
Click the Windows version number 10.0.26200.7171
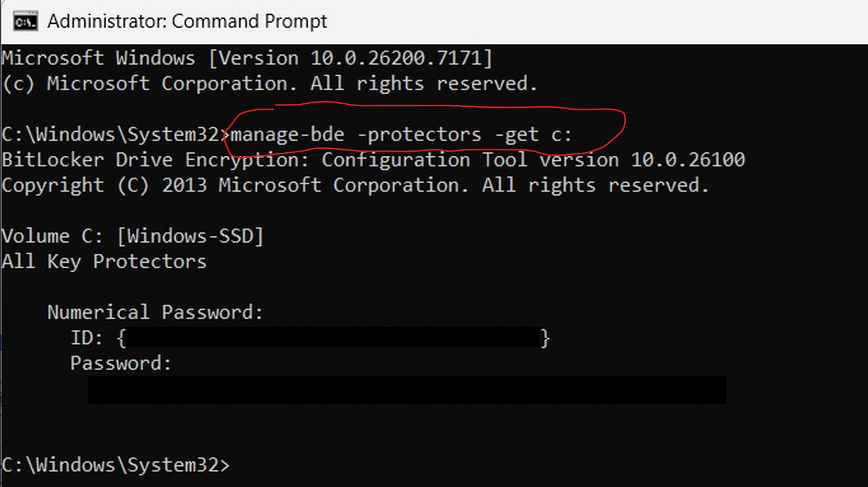[x=400, y=58]
